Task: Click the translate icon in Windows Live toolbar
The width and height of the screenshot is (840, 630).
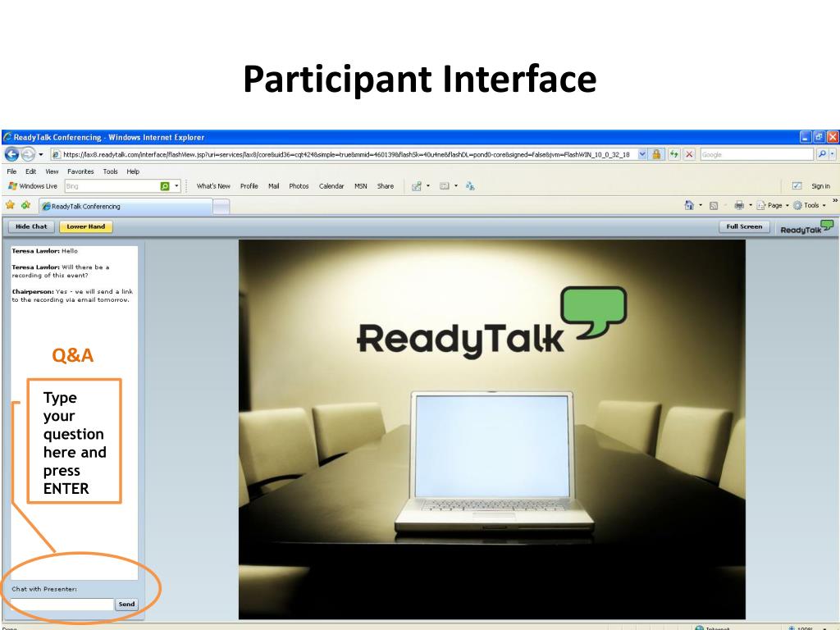Action: 470,186
